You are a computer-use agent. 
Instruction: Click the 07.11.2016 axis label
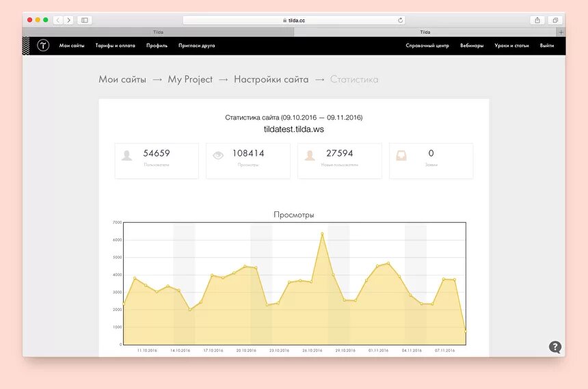[x=444, y=350]
